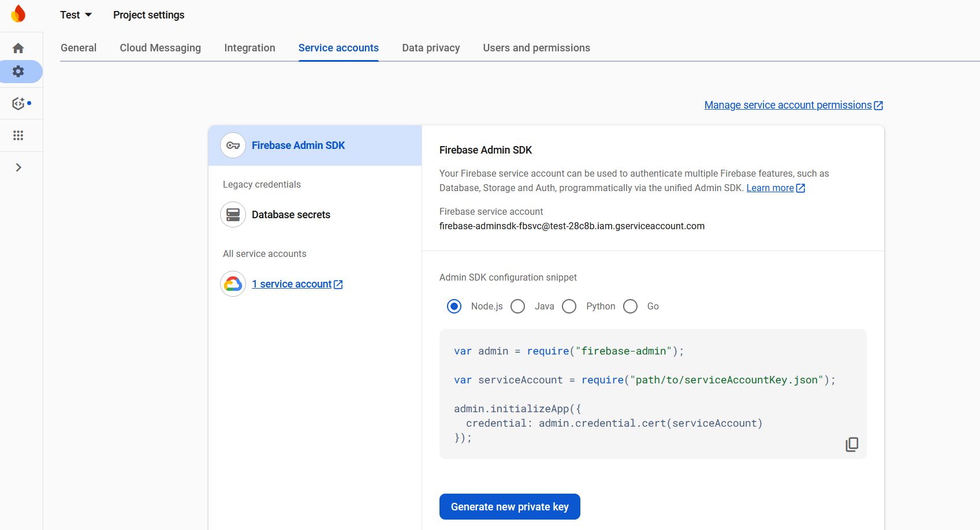Open Manage service account permissions link

[788, 105]
